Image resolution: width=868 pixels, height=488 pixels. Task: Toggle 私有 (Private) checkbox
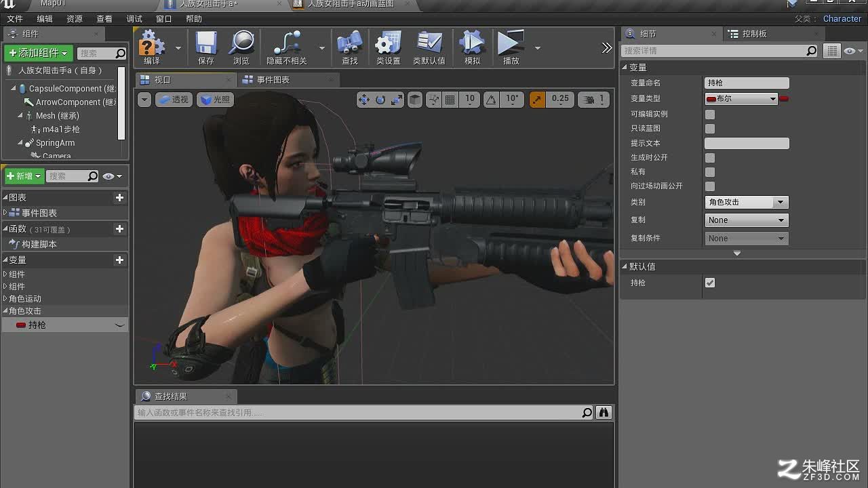coord(710,172)
